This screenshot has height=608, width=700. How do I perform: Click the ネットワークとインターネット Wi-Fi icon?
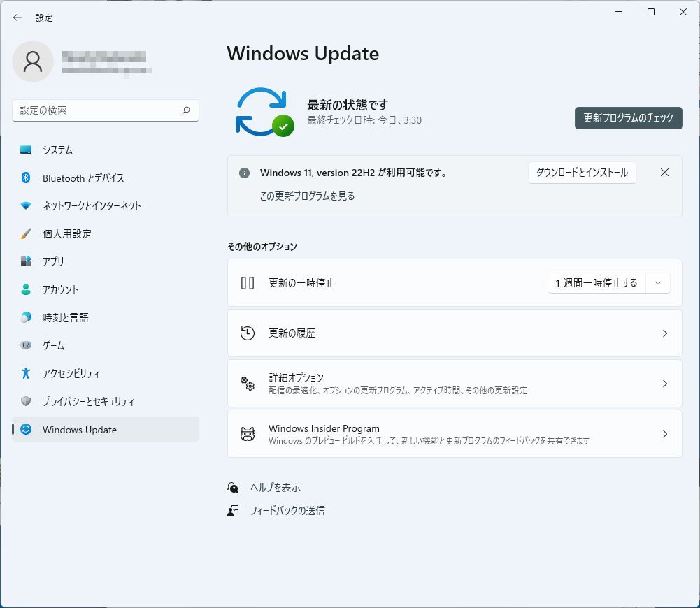pos(26,206)
